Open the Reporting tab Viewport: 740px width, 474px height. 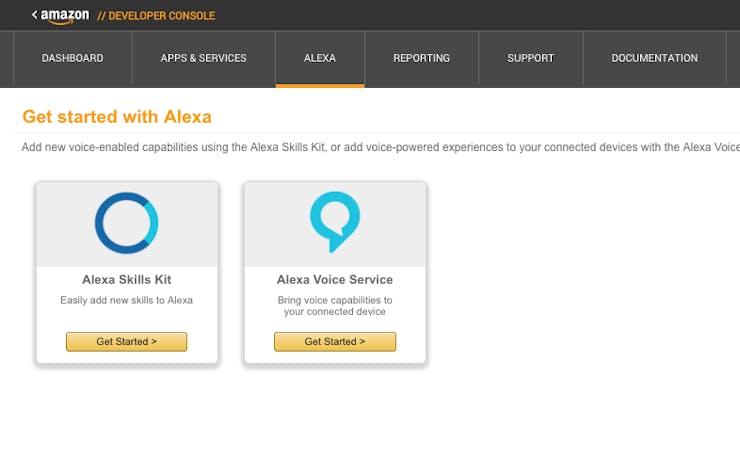click(421, 59)
